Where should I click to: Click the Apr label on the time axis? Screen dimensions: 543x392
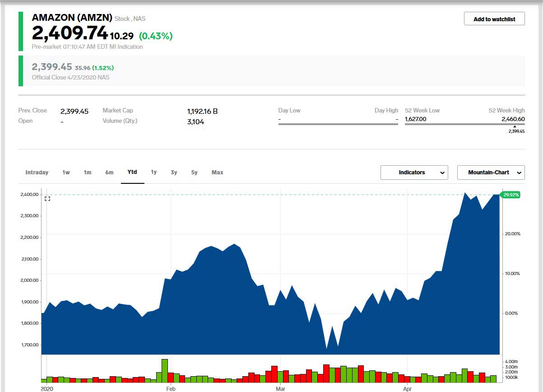pos(407,388)
